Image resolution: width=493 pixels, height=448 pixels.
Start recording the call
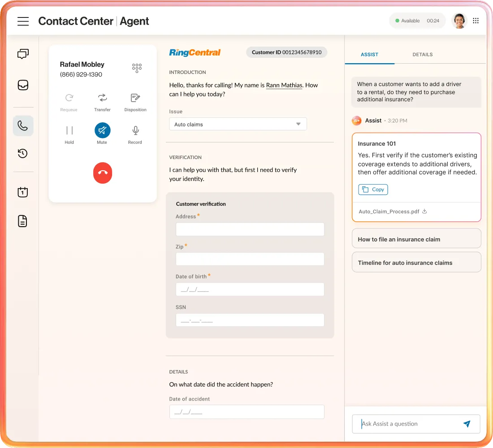click(x=135, y=130)
